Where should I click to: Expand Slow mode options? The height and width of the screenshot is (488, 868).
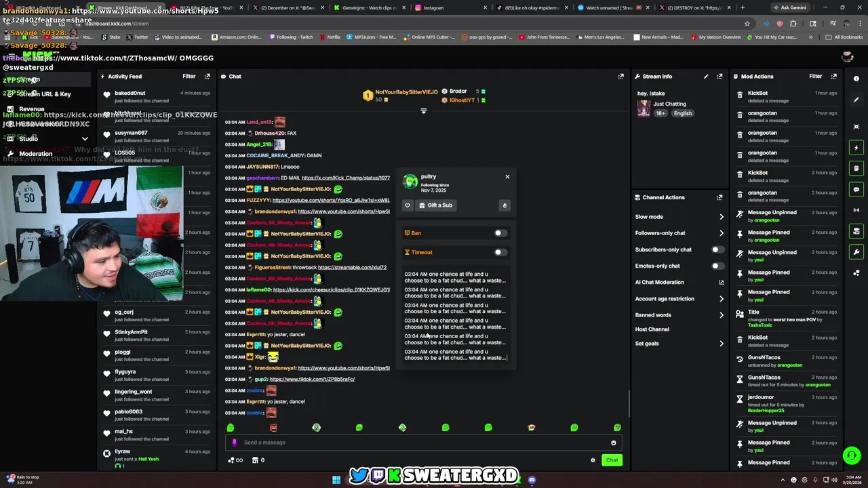[x=721, y=217]
